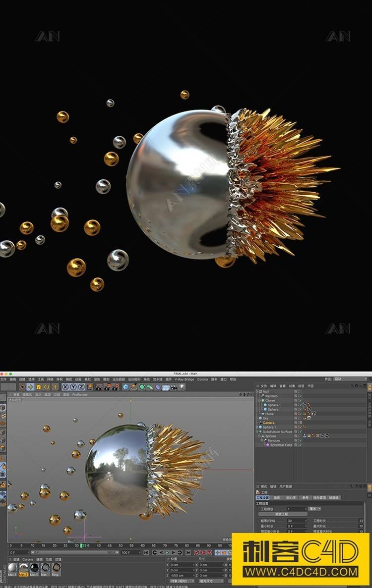Click the question-mark tag on Plane
This screenshot has height=588, width=372.
313,414
